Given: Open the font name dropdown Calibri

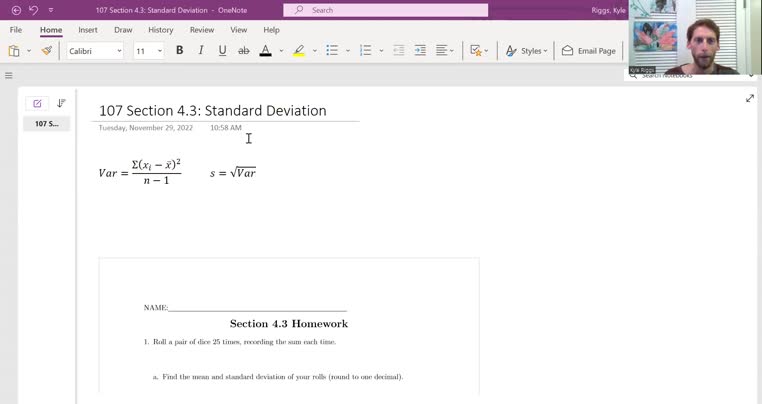Looking at the screenshot, I should pos(95,51).
